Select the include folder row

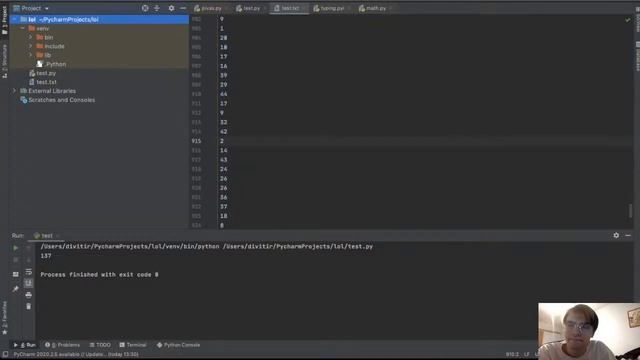coord(99,46)
